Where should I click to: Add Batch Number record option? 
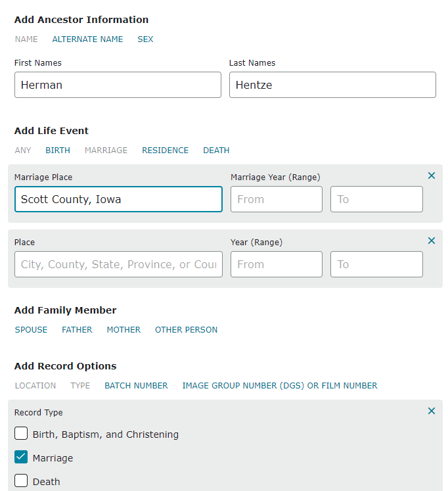click(136, 386)
